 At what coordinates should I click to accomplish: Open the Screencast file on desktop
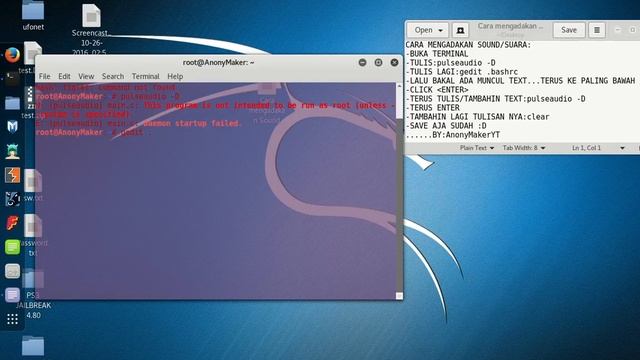click(90, 29)
